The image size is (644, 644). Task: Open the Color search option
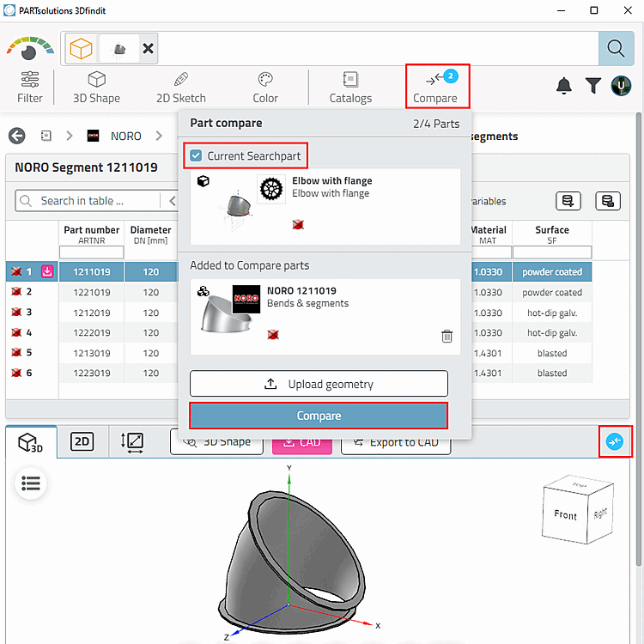[265, 87]
